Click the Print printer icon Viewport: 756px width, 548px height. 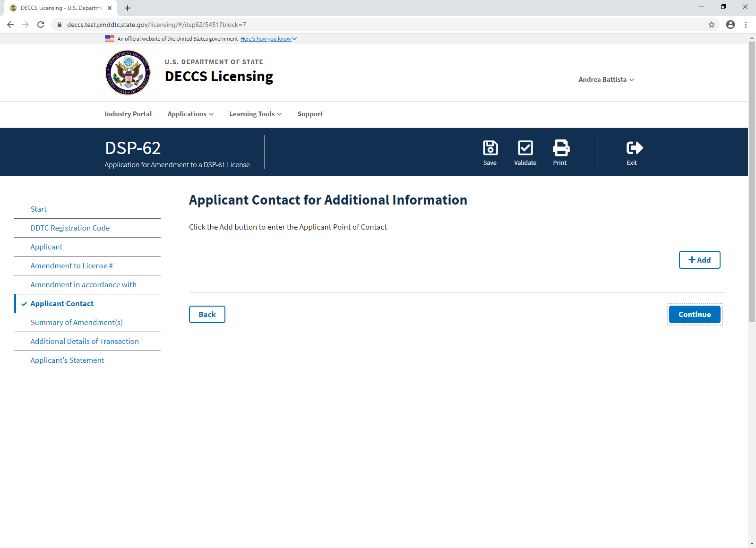click(560, 148)
